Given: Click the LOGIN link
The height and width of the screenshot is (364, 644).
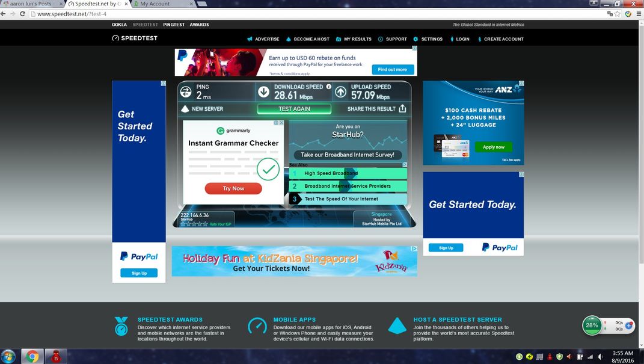Looking at the screenshot, I should click(x=462, y=39).
